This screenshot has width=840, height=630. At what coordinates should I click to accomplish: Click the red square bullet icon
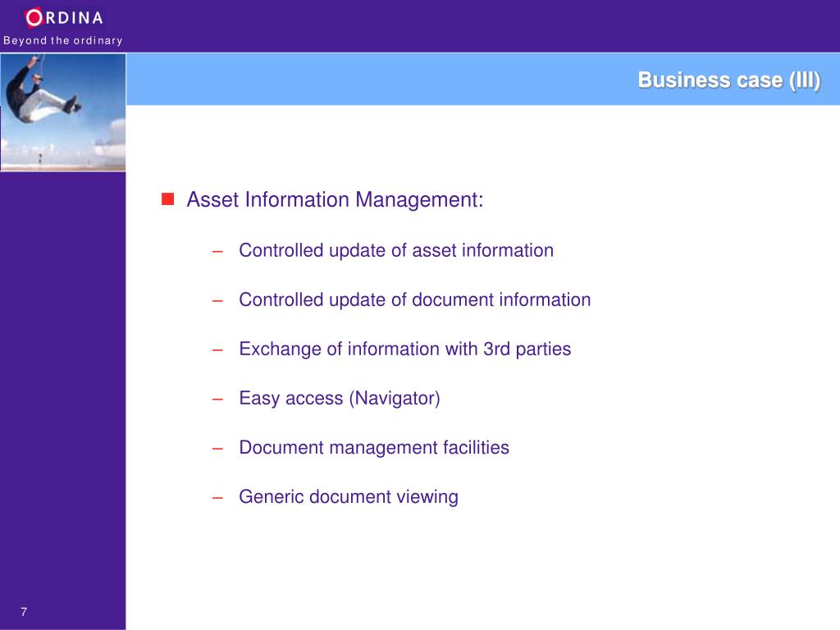coord(167,199)
